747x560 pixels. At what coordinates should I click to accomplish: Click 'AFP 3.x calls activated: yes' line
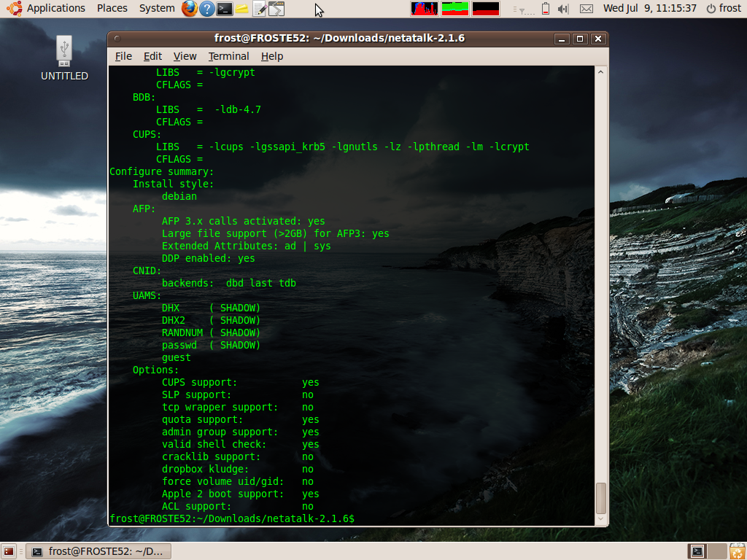click(x=244, y=221)
